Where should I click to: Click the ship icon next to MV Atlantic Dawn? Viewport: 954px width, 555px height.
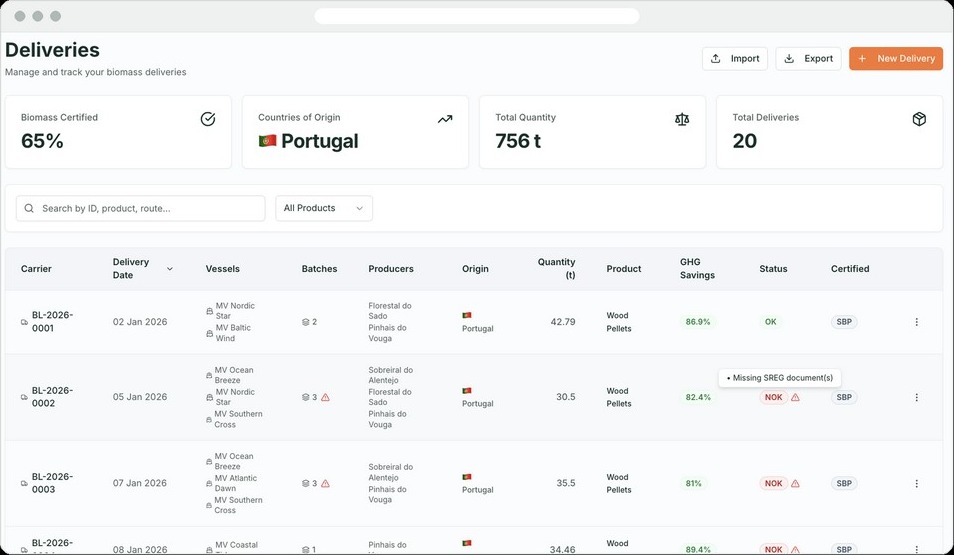209,483
